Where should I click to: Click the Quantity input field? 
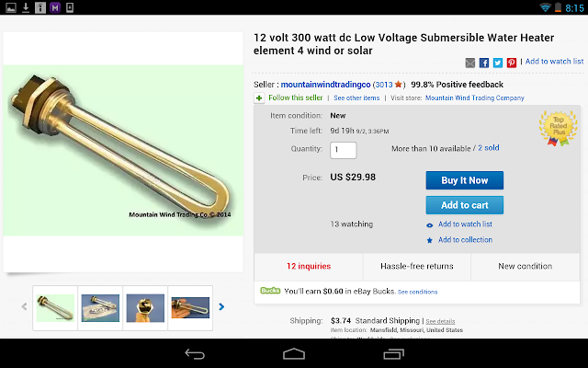[x=343, y=150]
